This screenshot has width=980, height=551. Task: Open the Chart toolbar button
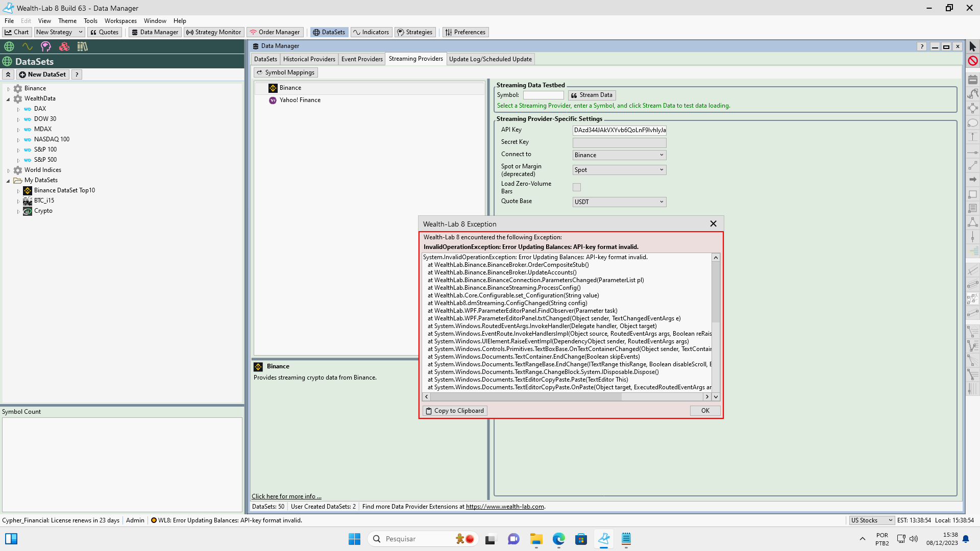tap(17, 32)
